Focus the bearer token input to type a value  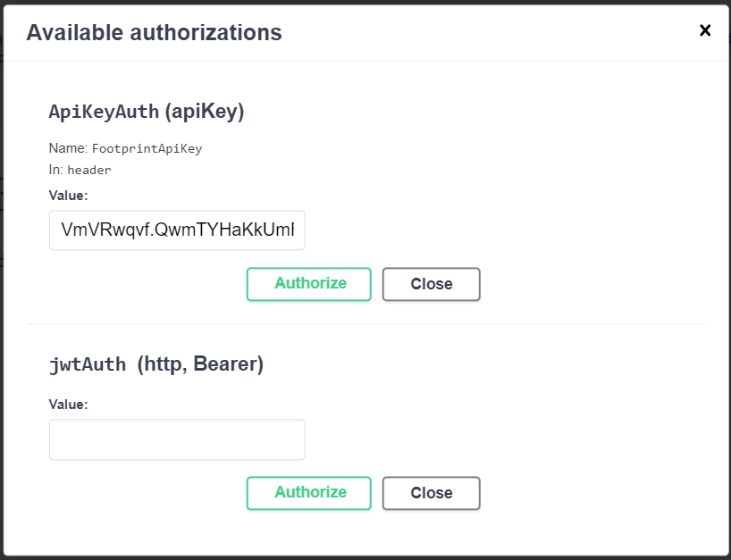coord(176,439)
